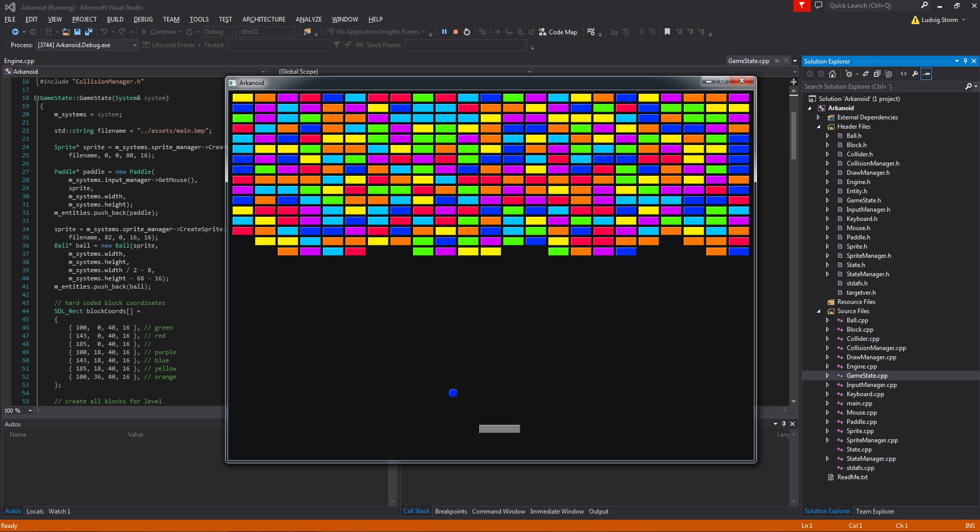Screen dimensions: 980x532
Task: Select CollisionManager.h in Header Files
Action: point(873,163)
